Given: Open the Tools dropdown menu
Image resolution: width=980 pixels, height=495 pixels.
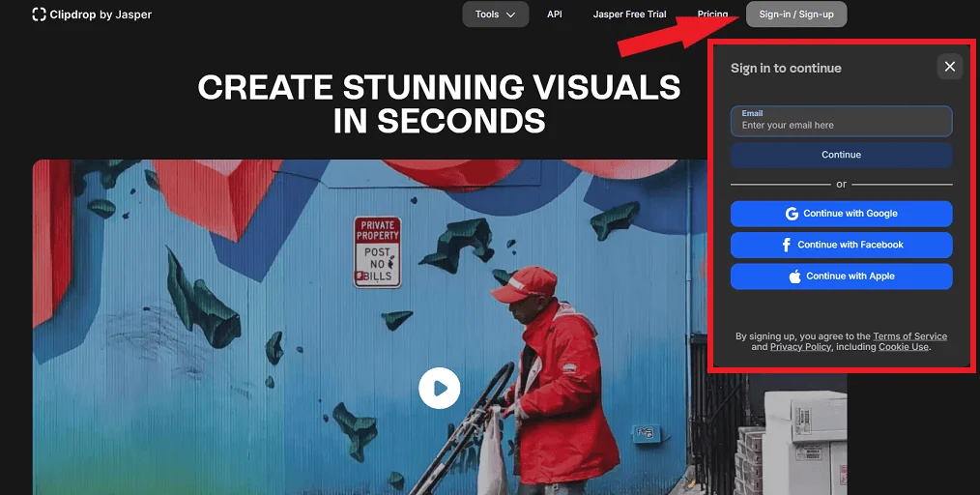Looking at the screenshot, I should click(x=496, y=15).
